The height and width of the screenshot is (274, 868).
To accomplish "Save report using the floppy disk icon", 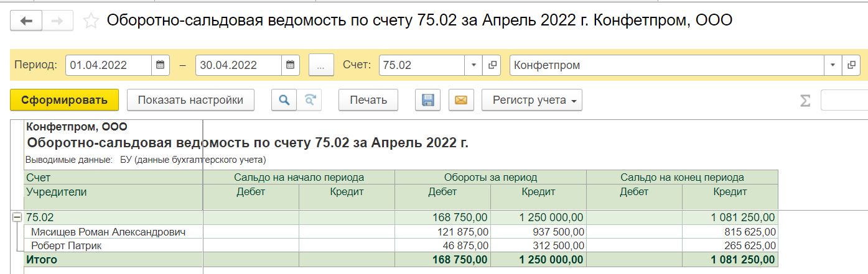I will (427, 100).
